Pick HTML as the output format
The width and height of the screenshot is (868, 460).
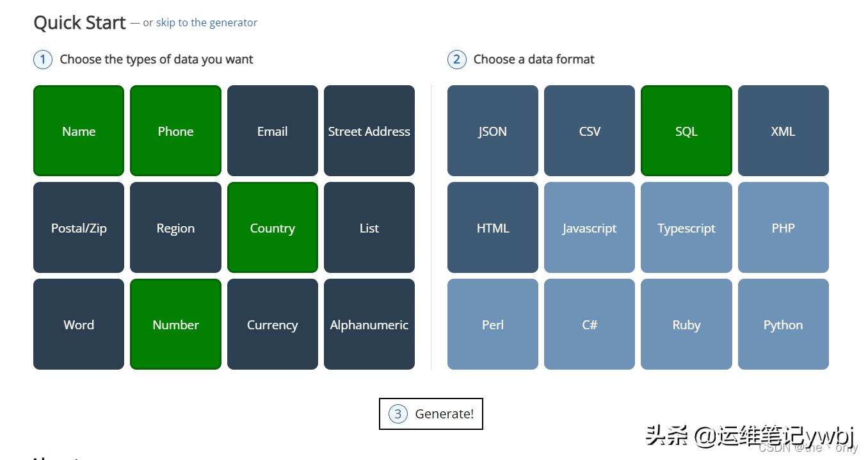[x=492, y=227]
